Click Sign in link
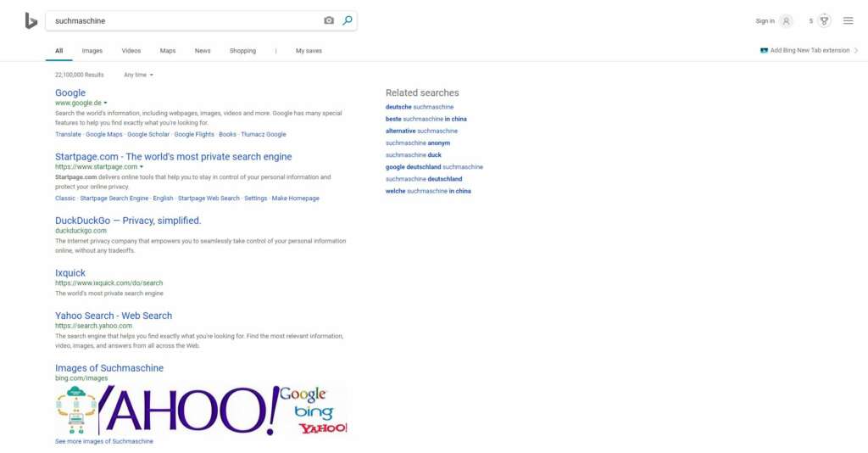This screenshot has height=453, width=868. point(765,21)
